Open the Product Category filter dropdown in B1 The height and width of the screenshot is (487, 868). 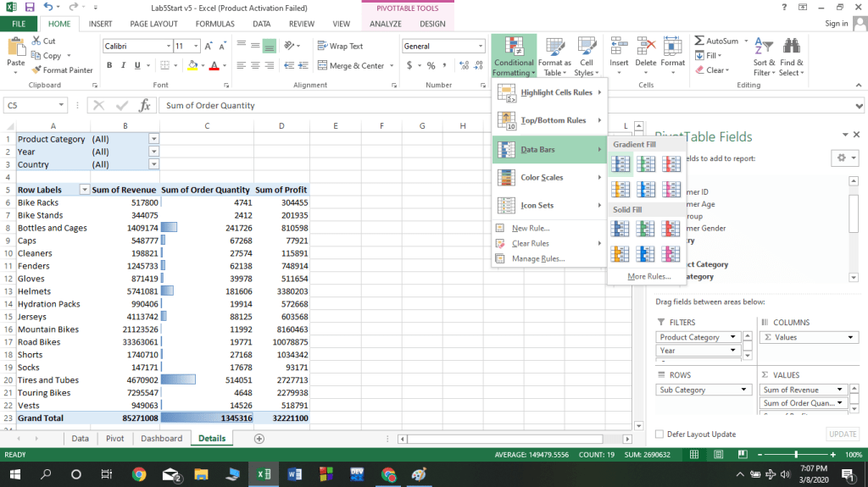click(153, 139)
